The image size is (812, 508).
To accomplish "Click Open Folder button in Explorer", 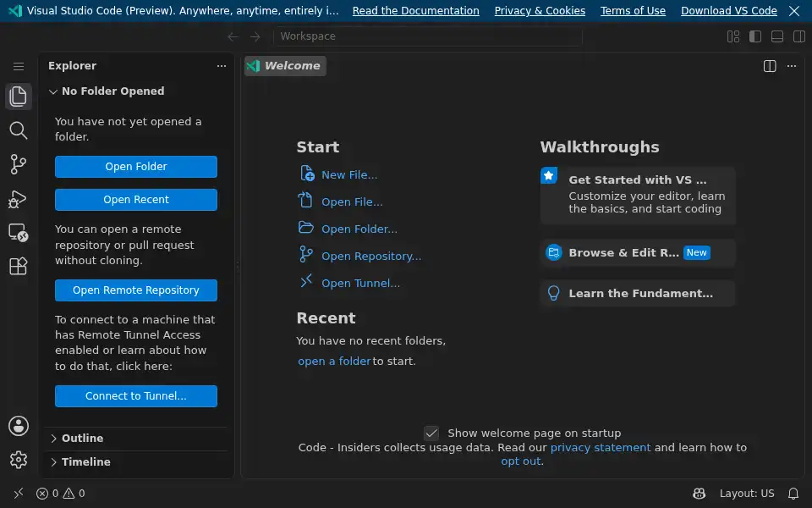I will pyautogui.click(x=135, y=167).
